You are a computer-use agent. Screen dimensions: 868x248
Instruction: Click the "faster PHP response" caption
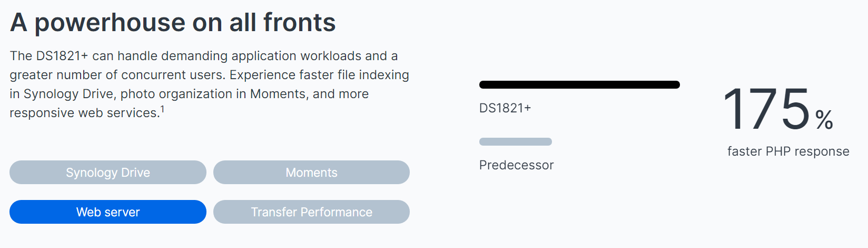(788, 151)
